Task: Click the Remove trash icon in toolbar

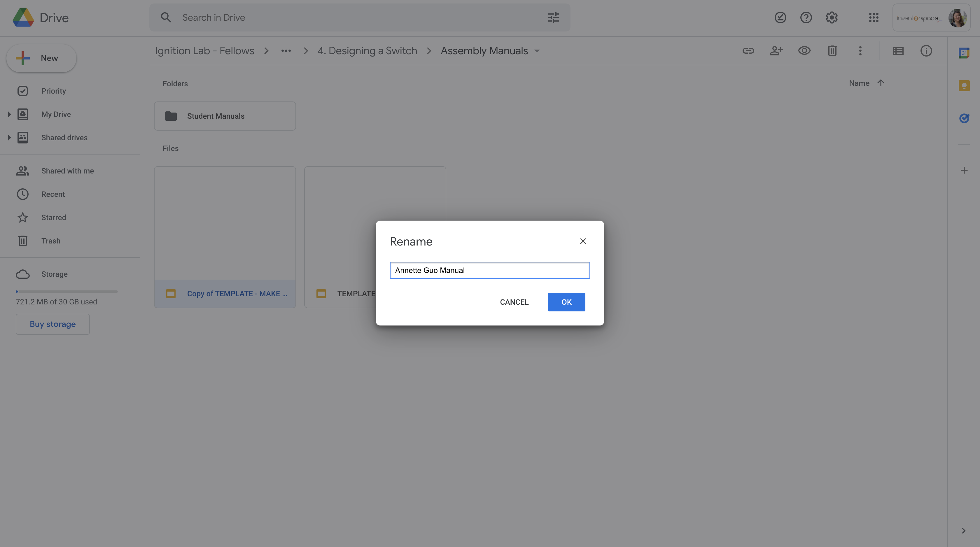Action: [832, 51]
